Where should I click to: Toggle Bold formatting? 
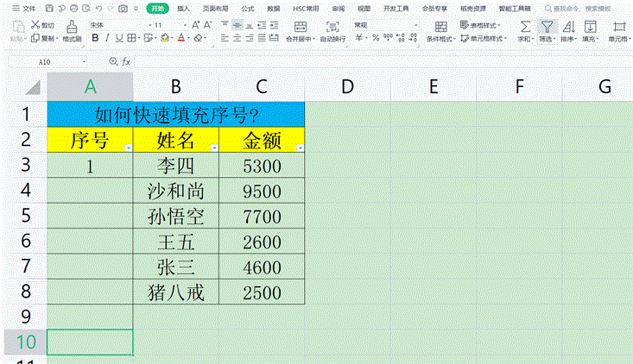95,39
